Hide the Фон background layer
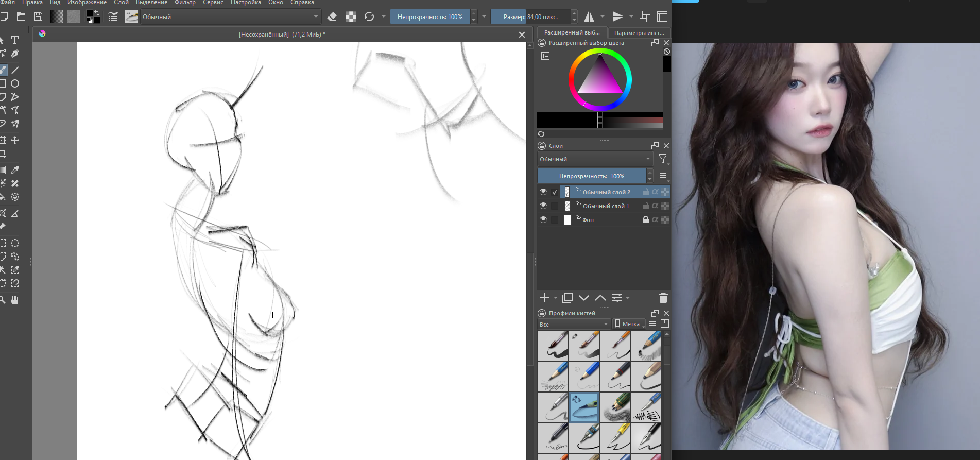The height and width of the screenshot is (460, 980). 543,219
